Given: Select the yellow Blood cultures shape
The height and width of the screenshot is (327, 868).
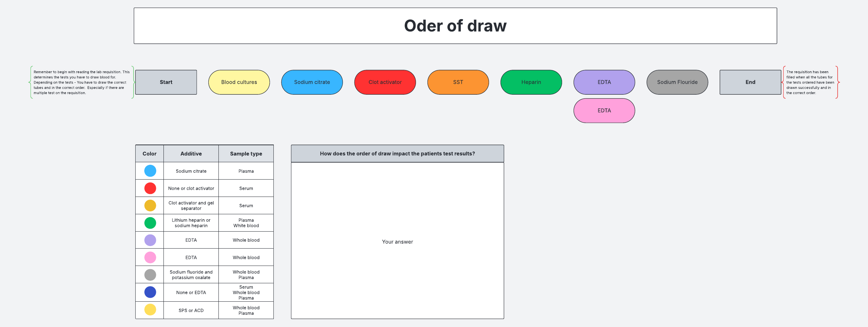Looking at the screenshot, I should click(x=239, y=82).
